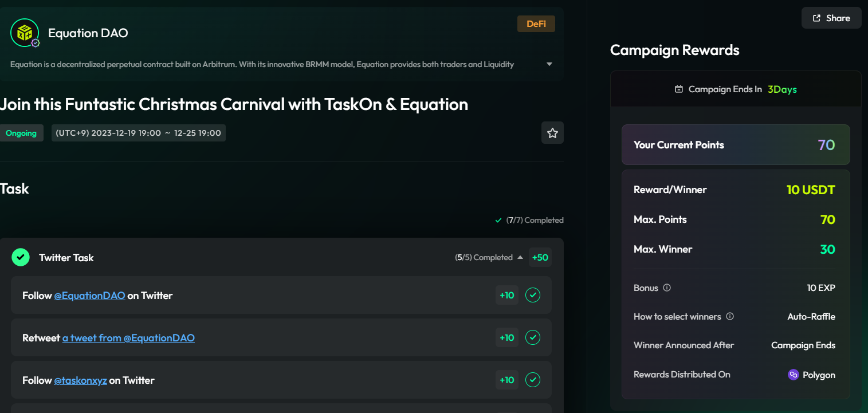The image size is (868, 413).
Task: Click the Twitter Task group title
Action: pos(66,258)
